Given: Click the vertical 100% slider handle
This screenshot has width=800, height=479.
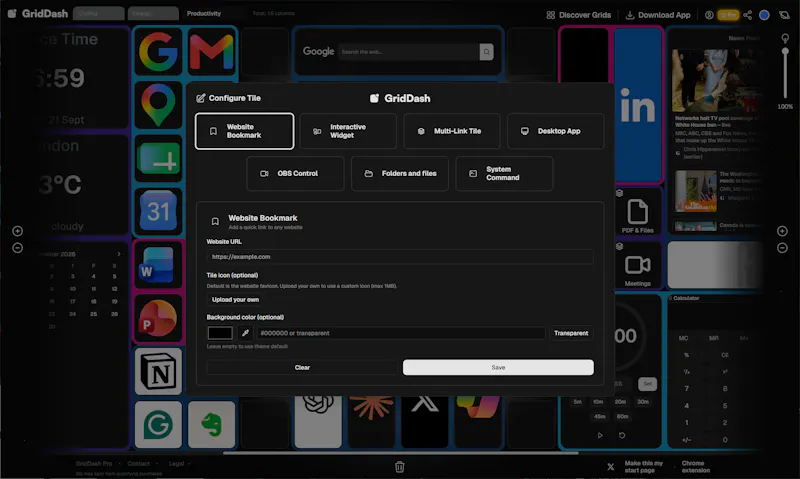Looking at the screenshot, I should [785, 52].
